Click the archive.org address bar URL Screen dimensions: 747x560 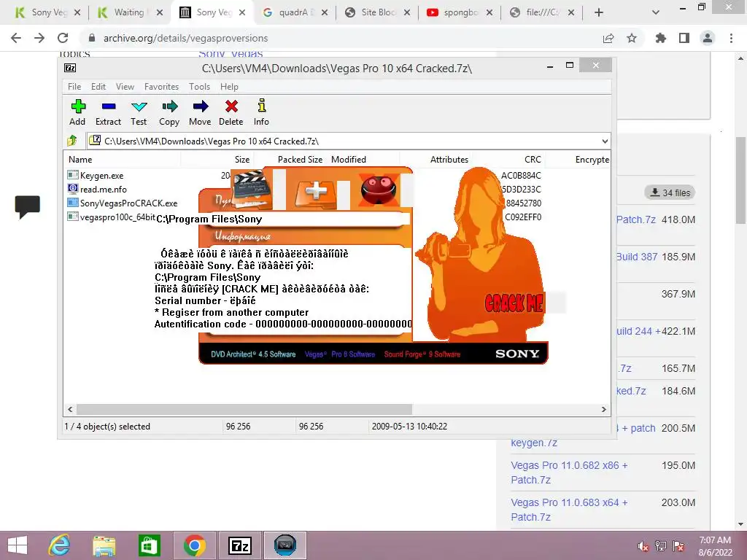pos(186,38)
